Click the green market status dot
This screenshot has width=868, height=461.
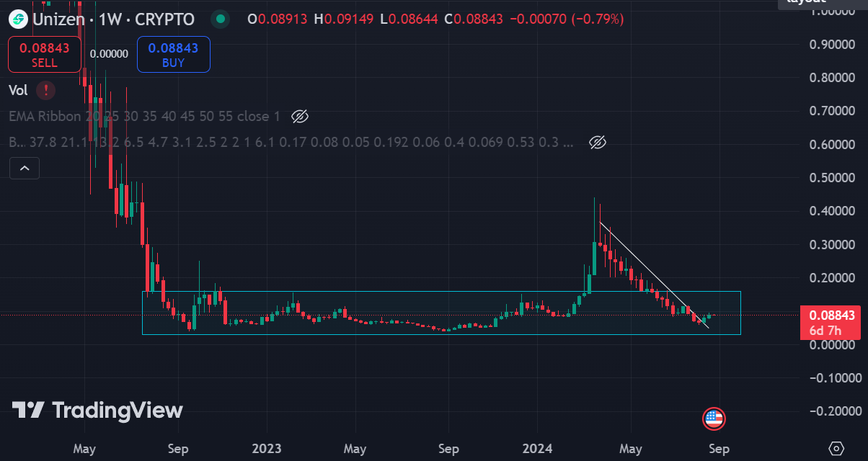pos(221,19)
